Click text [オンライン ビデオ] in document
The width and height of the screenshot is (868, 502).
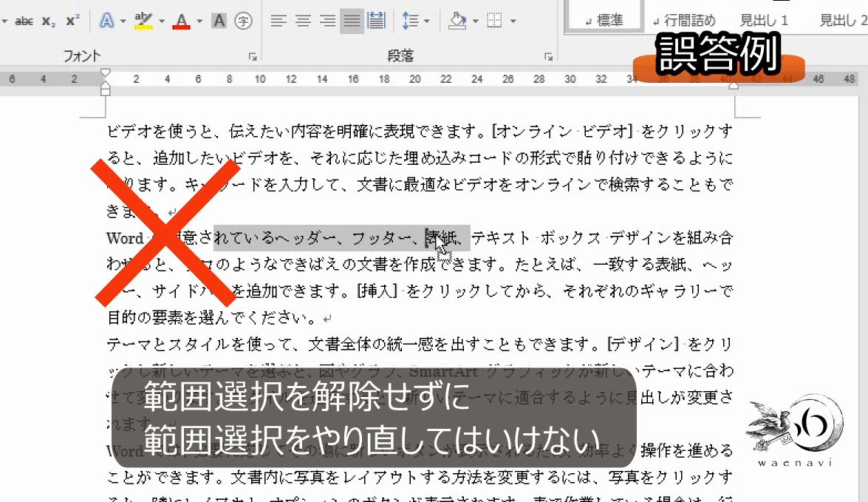tap(564, 132)
